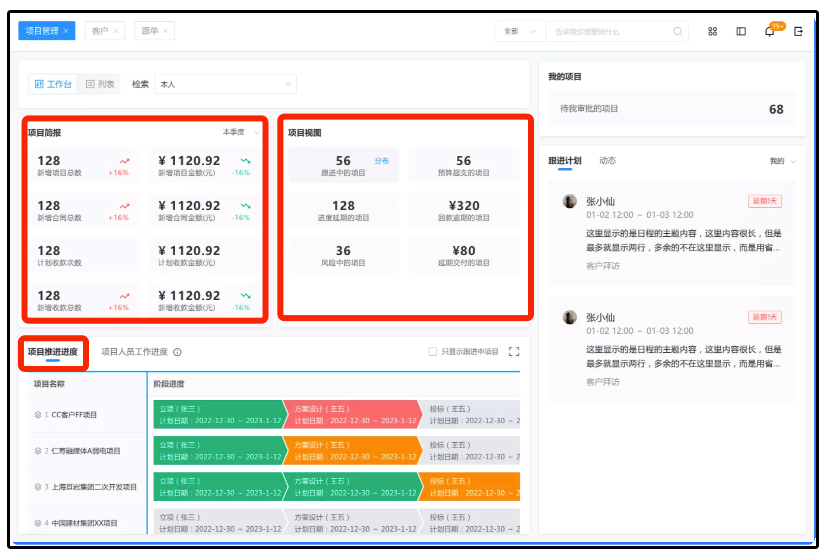Select 跟进计划 tab
Viewport: 827px width, 556px height.
[x=565, y=161]
